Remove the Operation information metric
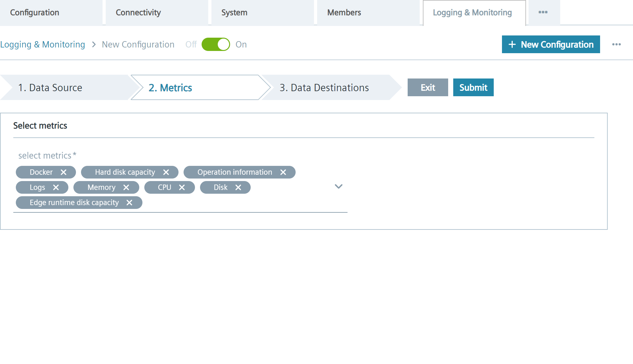The height and width of the screenshot is (364, 633). point(283,172)
